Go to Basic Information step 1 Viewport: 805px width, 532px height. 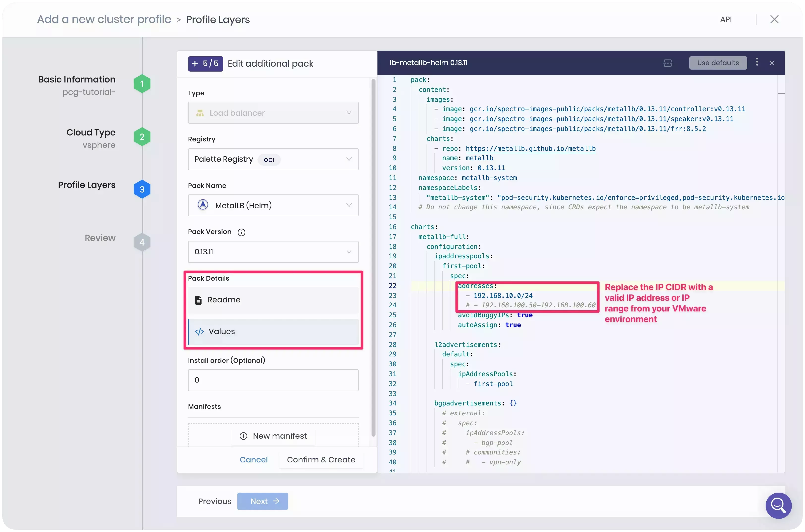coord(142,84)
